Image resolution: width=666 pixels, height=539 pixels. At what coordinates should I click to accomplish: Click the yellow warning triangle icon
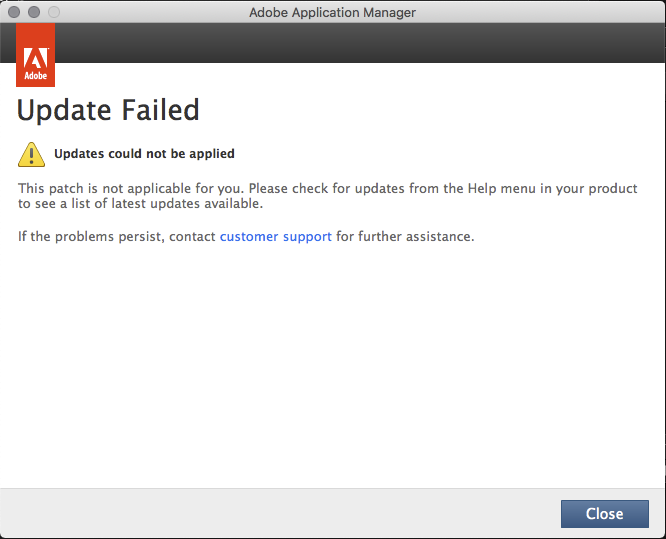pos(31,154)
